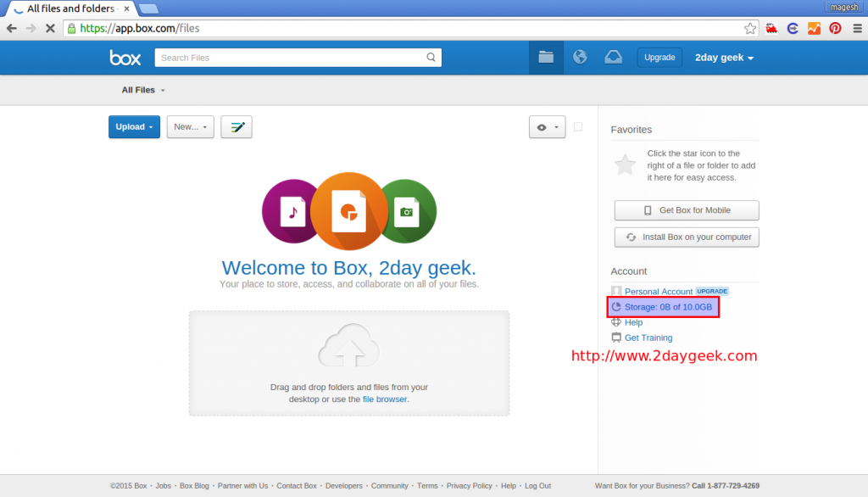Click the new Box Note pencil icon
This screenshot has height=497, width=868.
[x=236, y=127]
